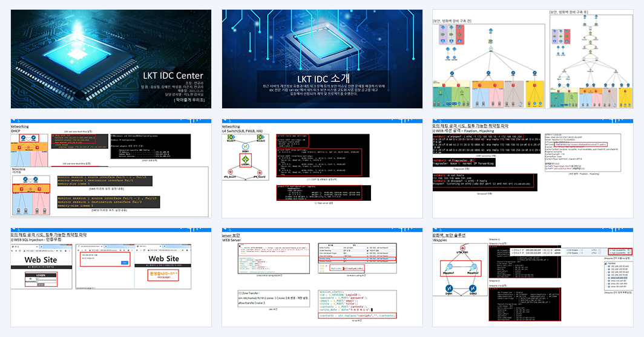Screen dimensions: 644x337
Task: Open the LKT IDC Center title slide
Action: point(111,59)
